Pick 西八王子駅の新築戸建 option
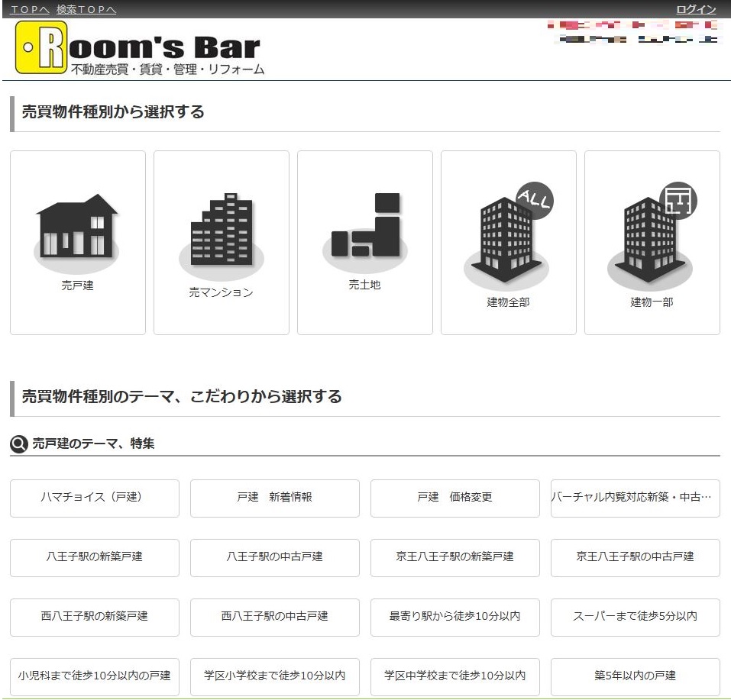Screen dimensions: 731x700 point(95,617)
